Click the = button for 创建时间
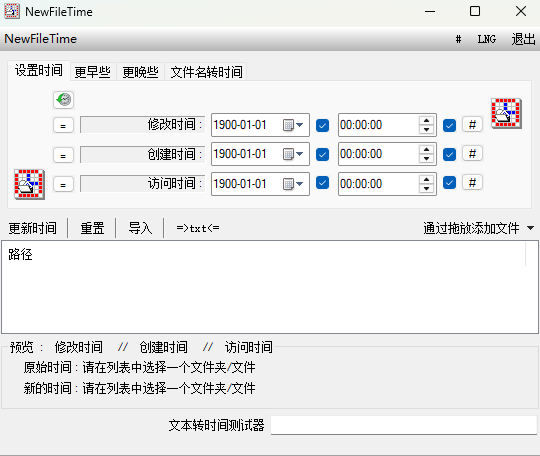540x456 pixels. (63, 155)
